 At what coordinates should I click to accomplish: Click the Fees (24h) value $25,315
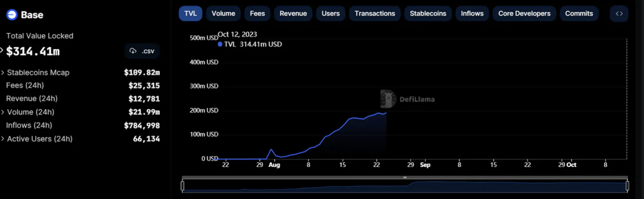[144, 86]
